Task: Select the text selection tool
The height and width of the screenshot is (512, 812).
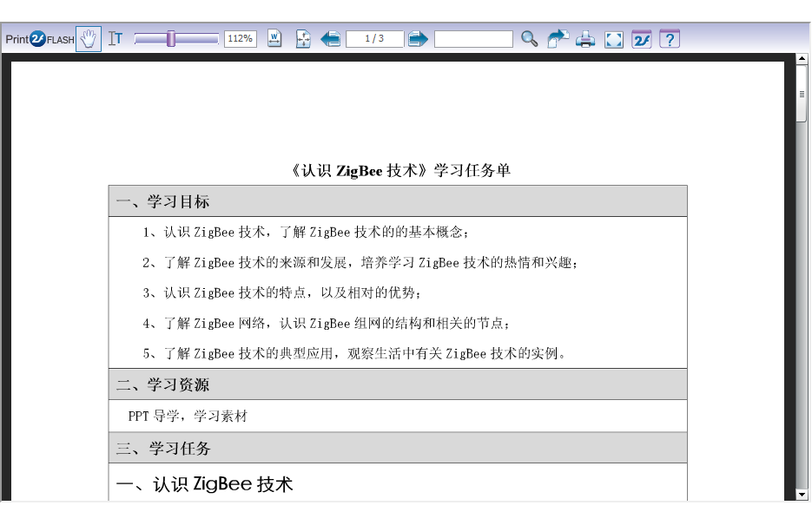Action: tap(116, 39)
